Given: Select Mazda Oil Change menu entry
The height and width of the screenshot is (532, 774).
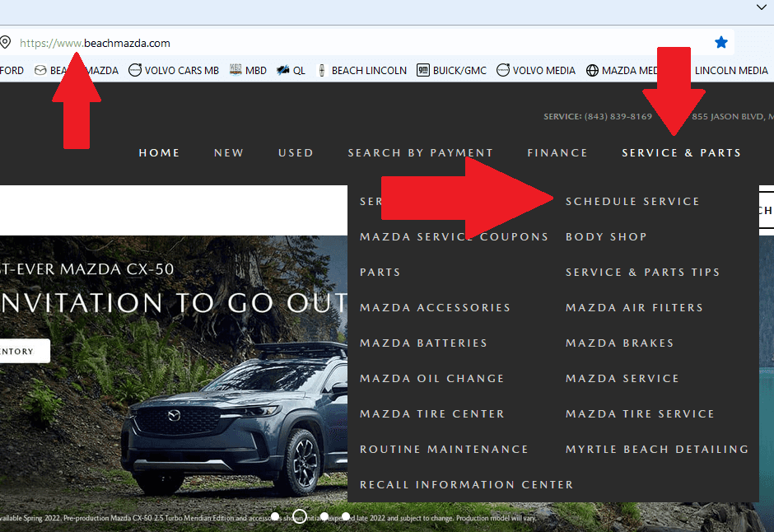Looking at the screenshot, I should point(431,378).
